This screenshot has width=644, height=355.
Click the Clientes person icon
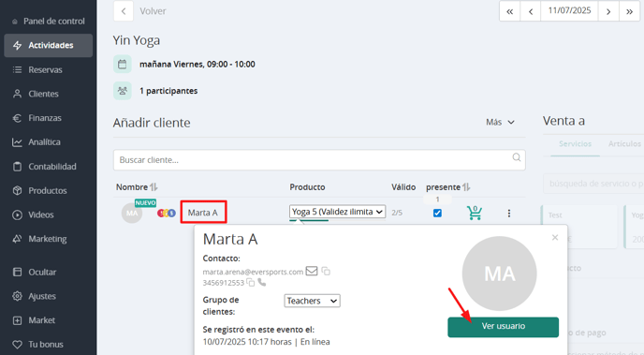click(17, 94)
